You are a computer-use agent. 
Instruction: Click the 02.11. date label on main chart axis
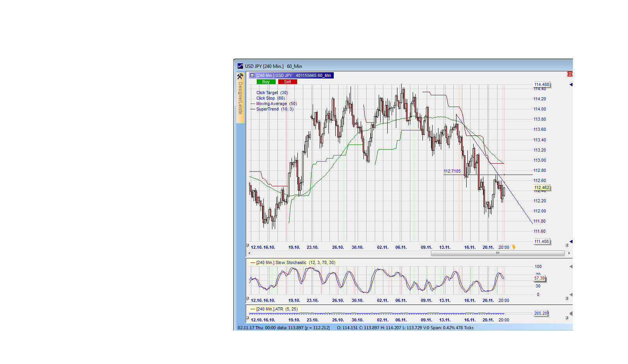tap(383, 247)
